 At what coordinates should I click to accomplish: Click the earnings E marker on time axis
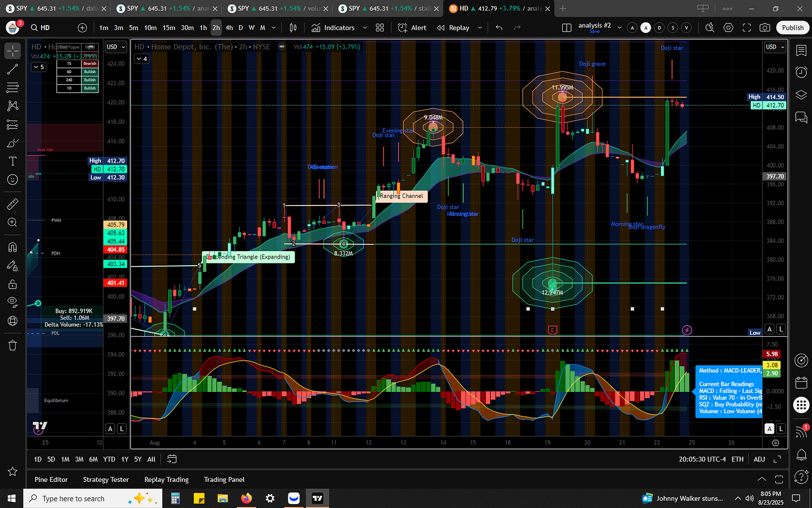[553, 330]
